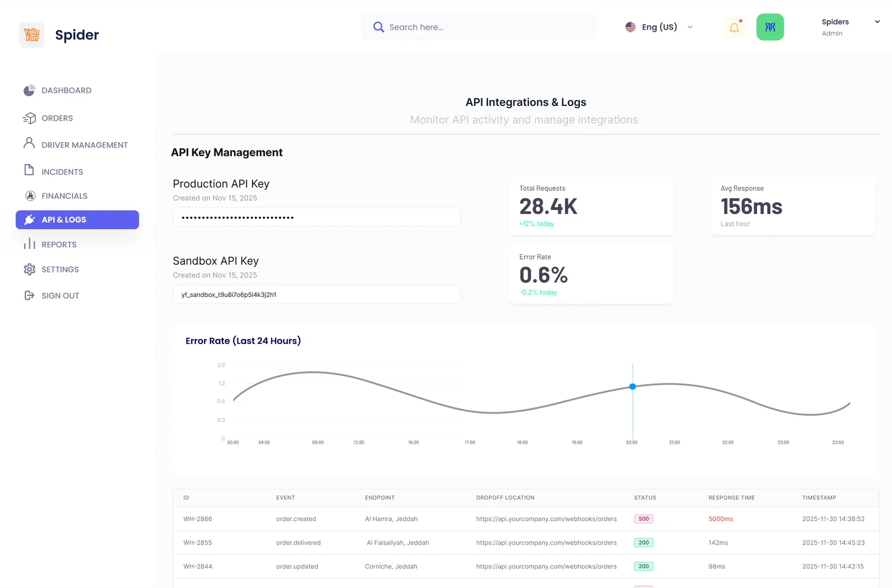Select the Reports label in sidebar
892x588 pixels.
[x=59, y=245]
